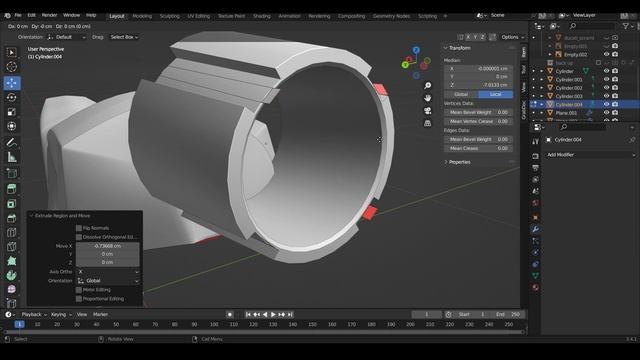Image resolution: width=640 pixels, height=360 pixels.
Task: Open the Edit menu
Action: 31,15
